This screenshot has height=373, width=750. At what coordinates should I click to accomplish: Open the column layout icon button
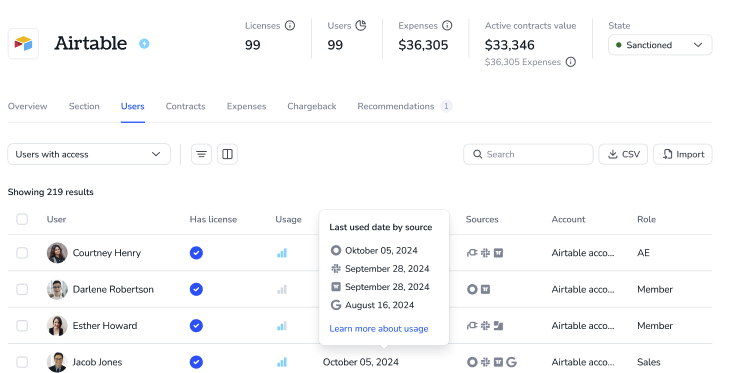[227, 154]
